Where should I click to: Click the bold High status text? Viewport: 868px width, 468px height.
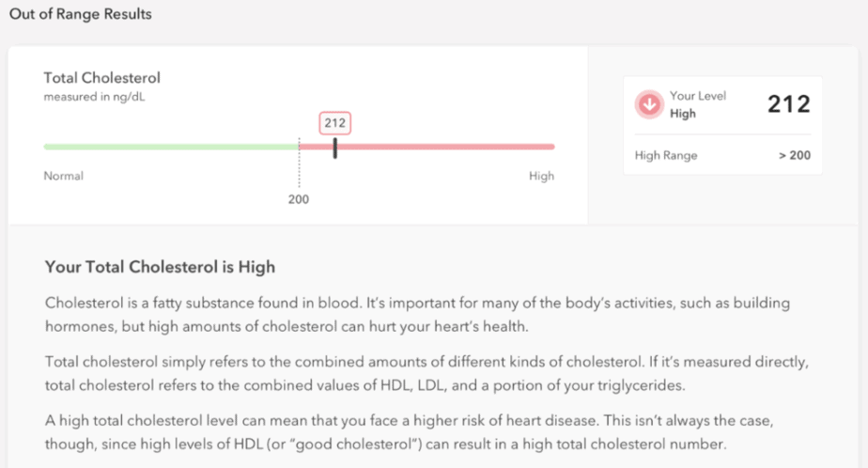click(683, 114)
